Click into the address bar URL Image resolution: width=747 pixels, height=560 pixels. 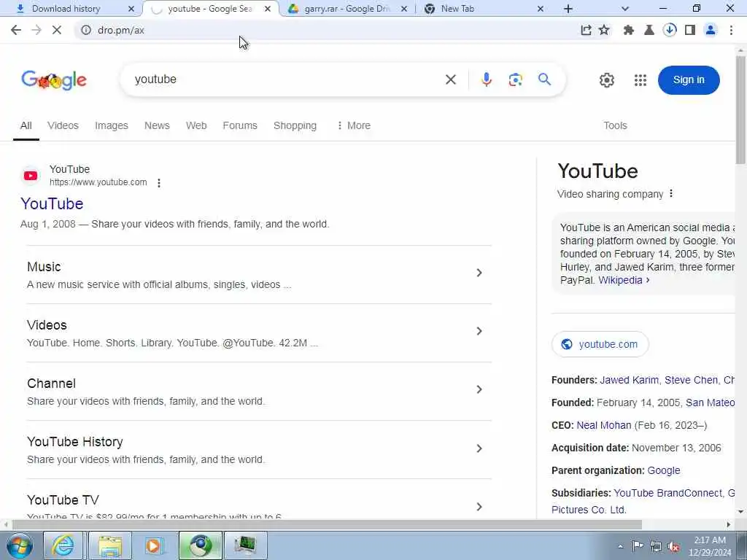click(121, 30)
